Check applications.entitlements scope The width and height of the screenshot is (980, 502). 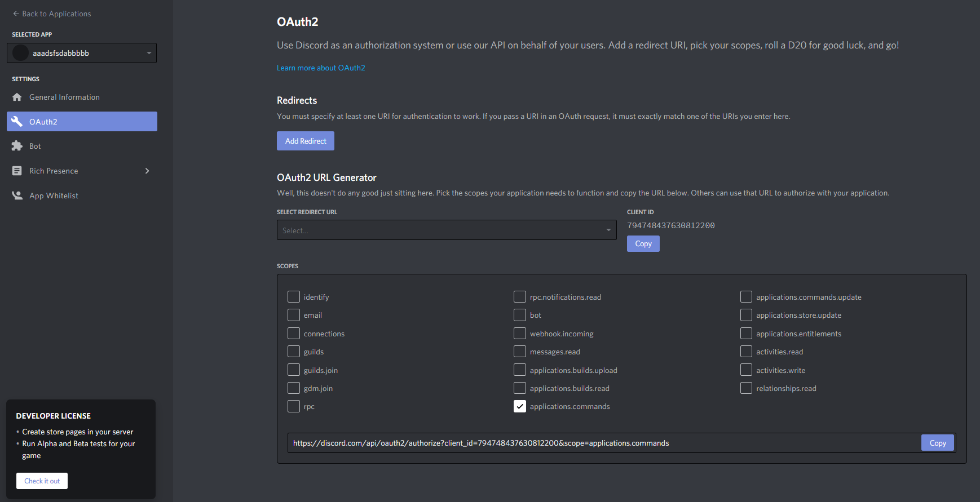click(746, 334)
